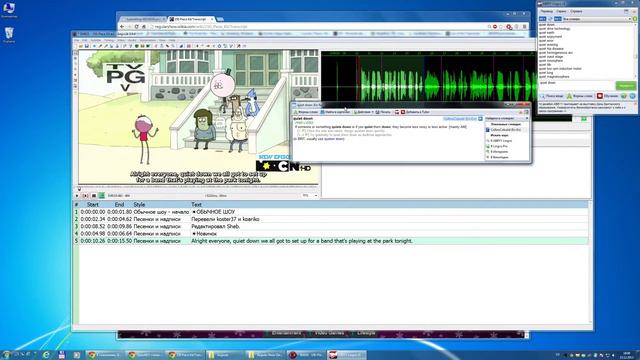Open Internet Explorer from the taskbar
The height and width of the screenshot is (360, 640).
pyautogui.click(x=46, y=355)
